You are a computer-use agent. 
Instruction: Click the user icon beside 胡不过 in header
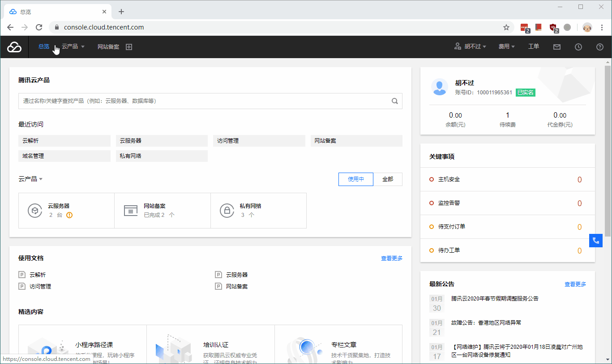(x=458, y=47)
